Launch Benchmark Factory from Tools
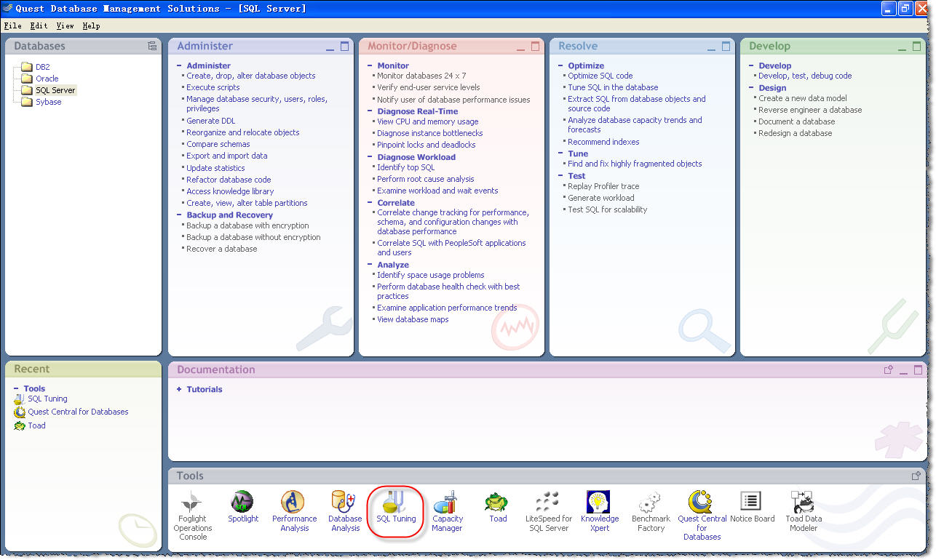The image size is (936, 560). [650, 503]
